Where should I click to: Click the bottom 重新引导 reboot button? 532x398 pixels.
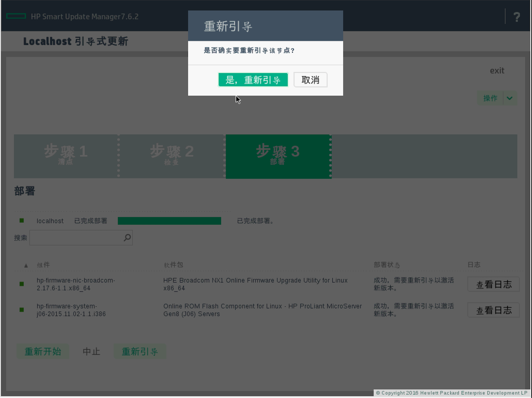pyautogui.click(x=140, y=352)
